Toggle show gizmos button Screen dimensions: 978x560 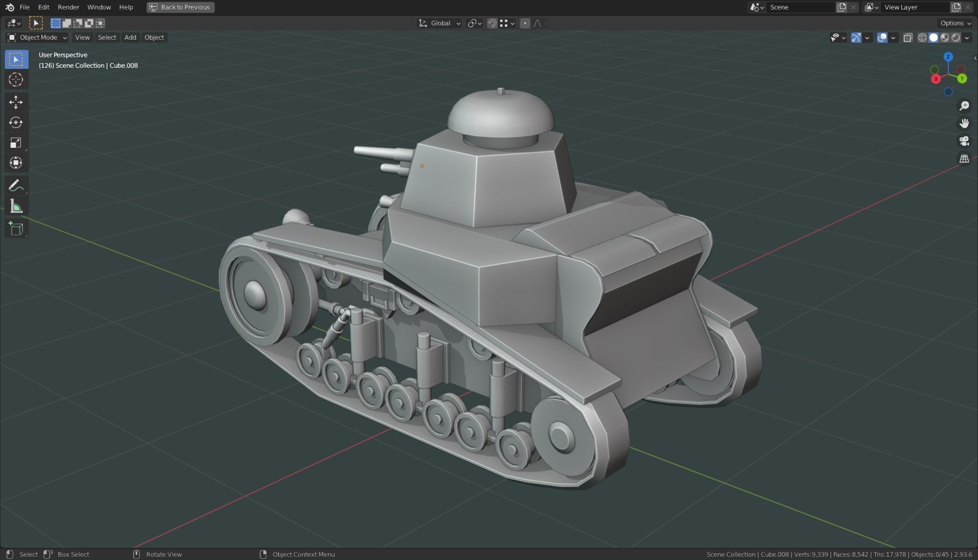[x=856, y=37]
